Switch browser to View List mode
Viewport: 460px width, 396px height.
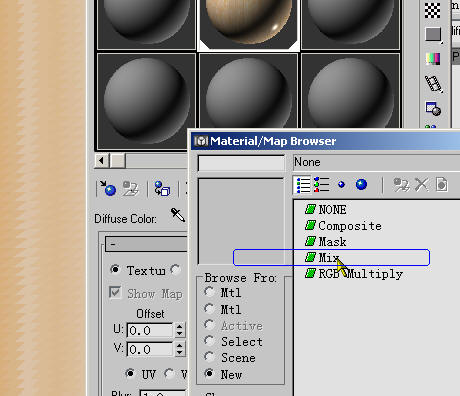coord(303,185)
